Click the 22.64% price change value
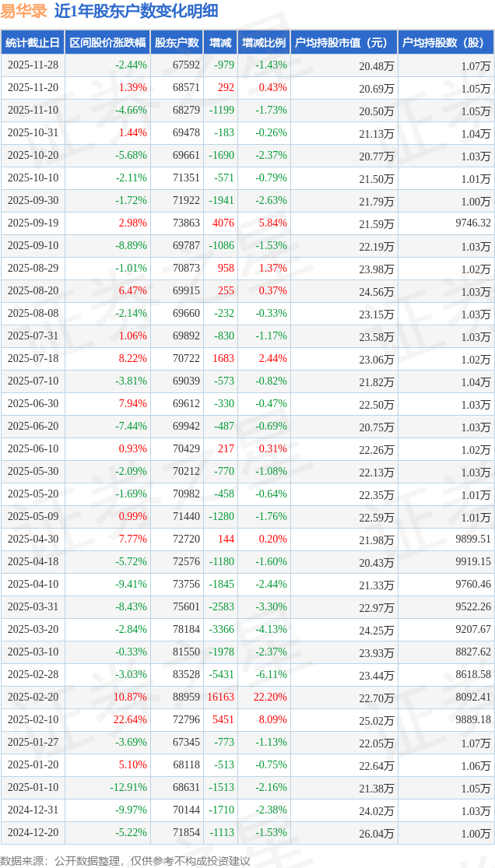The height and width of the screenshot is (868, 495). (130, 720)
